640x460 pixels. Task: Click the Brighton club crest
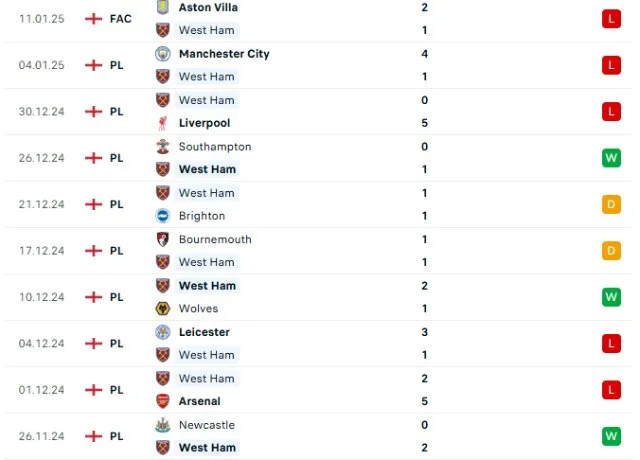click(163, 216)
